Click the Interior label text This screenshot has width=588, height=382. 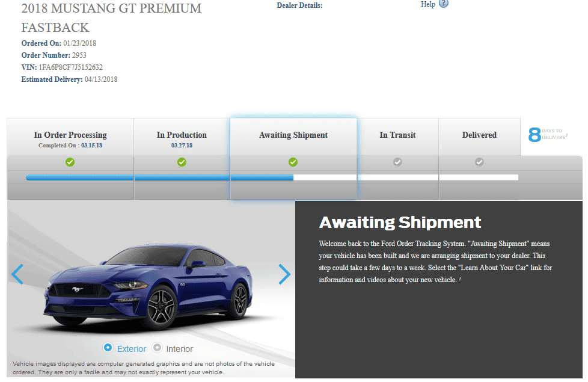[x=180, y=349]
